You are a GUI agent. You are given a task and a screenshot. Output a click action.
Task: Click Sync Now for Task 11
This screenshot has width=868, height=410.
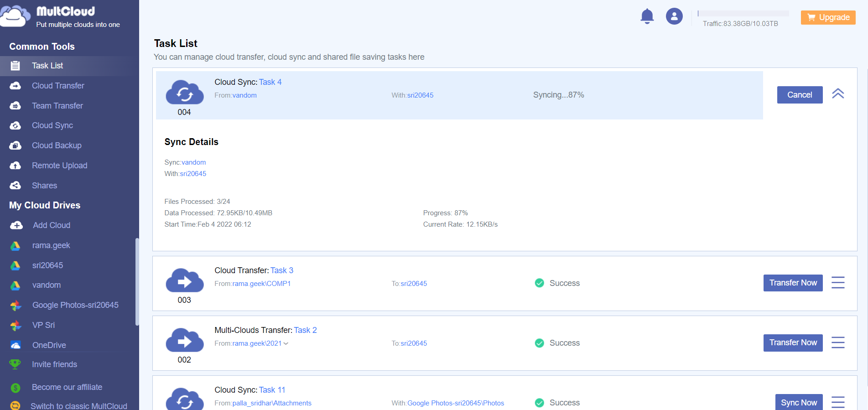(799, 402)
